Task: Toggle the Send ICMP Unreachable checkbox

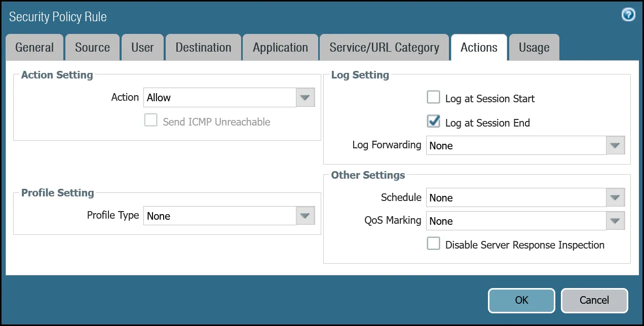Action: (x=150, y=120)
